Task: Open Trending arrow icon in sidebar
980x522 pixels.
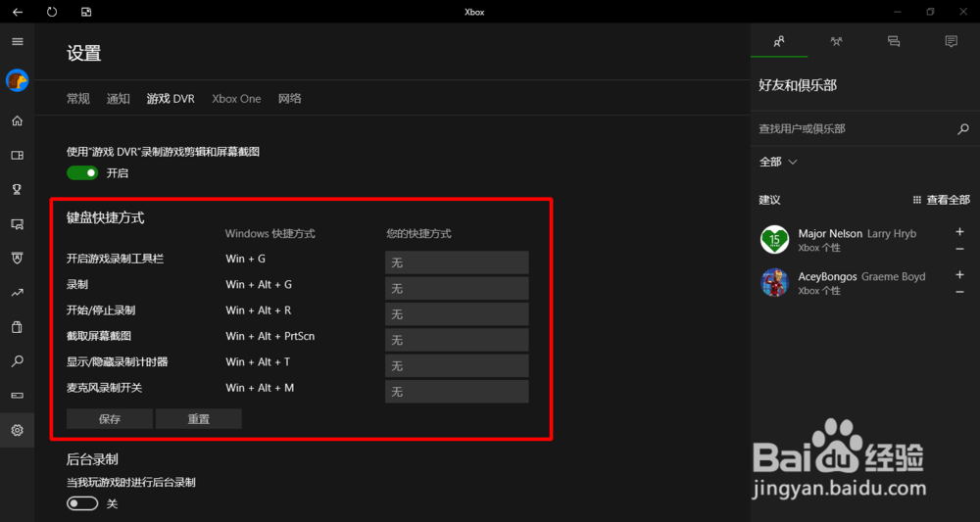Action: (x=18, y=292)
